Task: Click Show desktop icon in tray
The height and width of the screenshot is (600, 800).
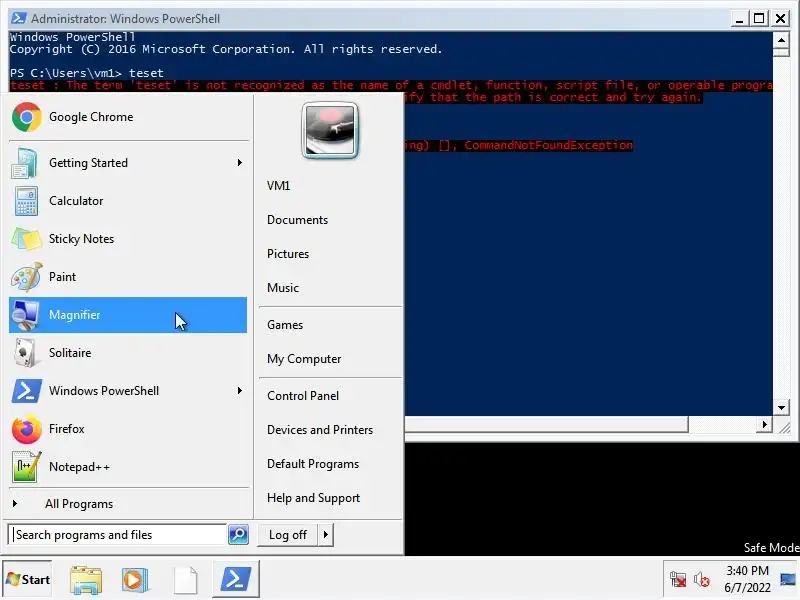Action: click(789, 580)
